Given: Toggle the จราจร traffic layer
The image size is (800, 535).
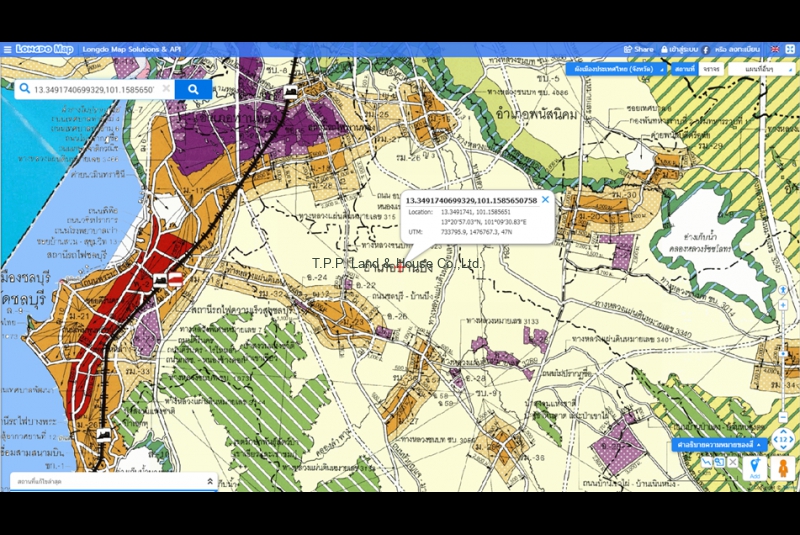Looking at the screenshot, I should [x=711, y=69].
